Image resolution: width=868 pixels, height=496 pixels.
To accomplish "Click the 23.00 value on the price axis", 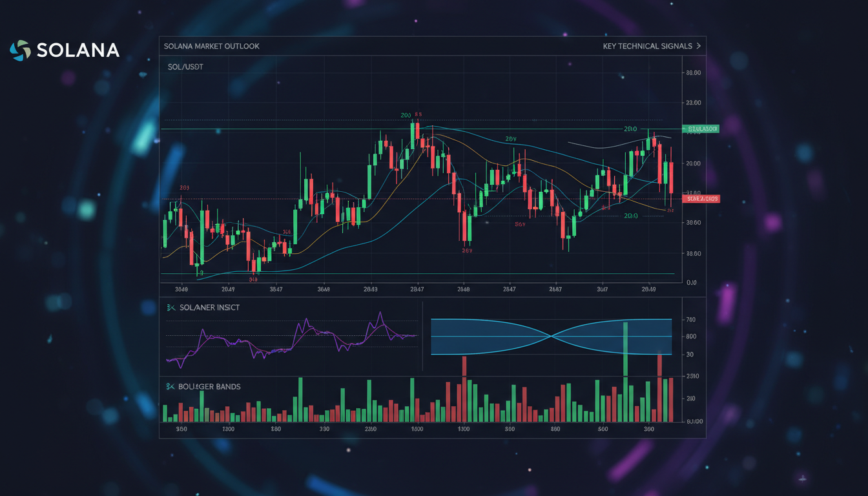I will (694, 103).
